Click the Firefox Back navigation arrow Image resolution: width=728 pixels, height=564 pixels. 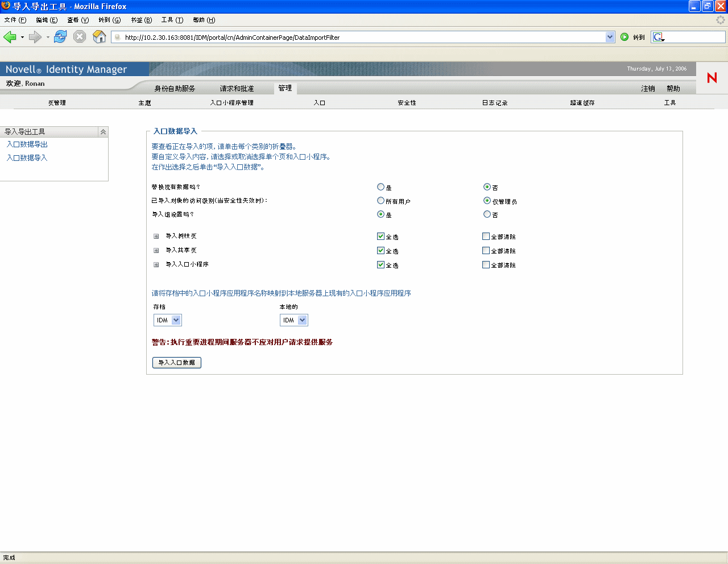pyautogui.click(x=11, y=36)
